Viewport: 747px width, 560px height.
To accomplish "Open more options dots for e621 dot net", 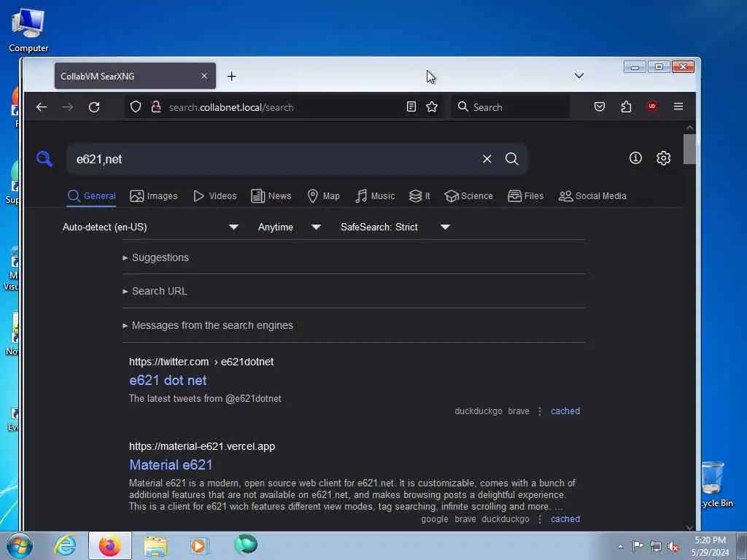I will pos(540,411).
